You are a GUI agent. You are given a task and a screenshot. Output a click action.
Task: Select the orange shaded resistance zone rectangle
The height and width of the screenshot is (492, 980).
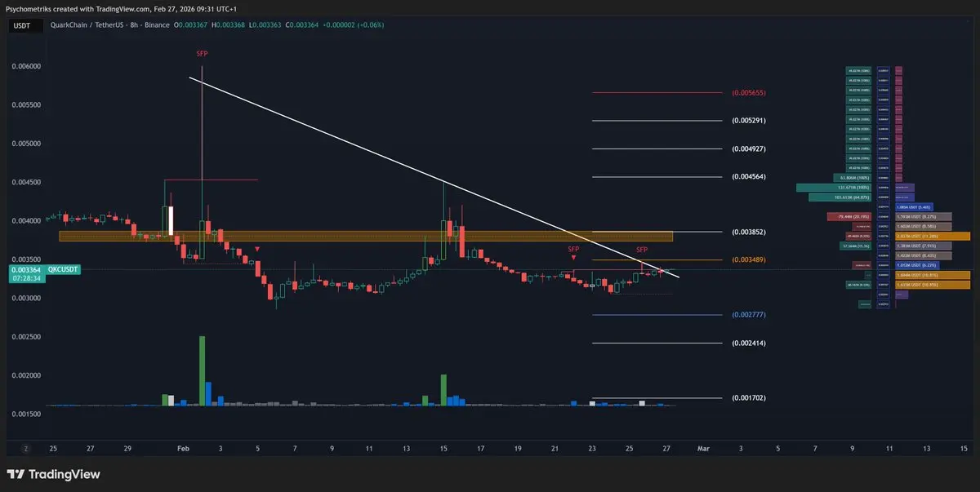pos(366,236)
